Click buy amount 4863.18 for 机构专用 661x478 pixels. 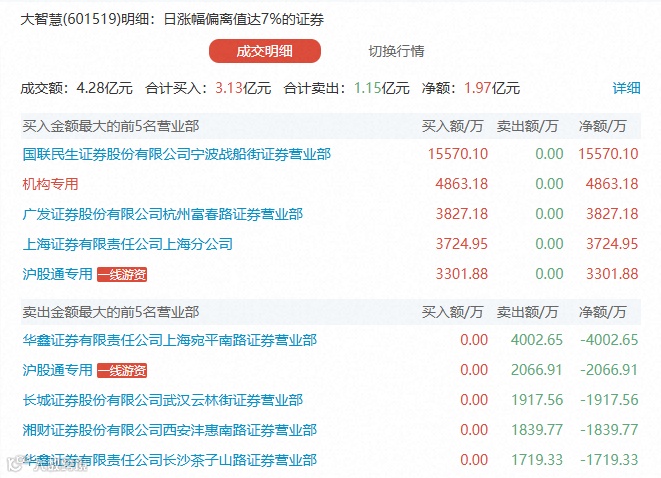coord(462,184)
